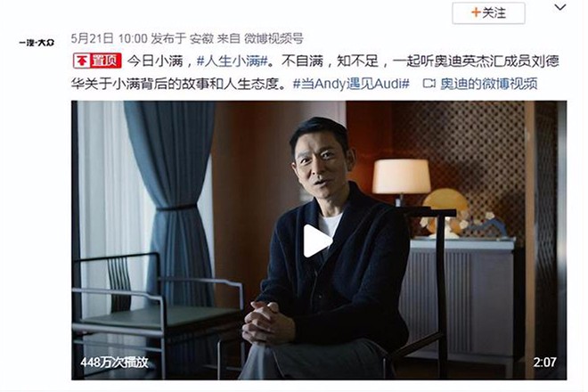The image size is (588, 392).
Task: Open the 奥迪的微博视频 link
Action: (x=489, y=83)
